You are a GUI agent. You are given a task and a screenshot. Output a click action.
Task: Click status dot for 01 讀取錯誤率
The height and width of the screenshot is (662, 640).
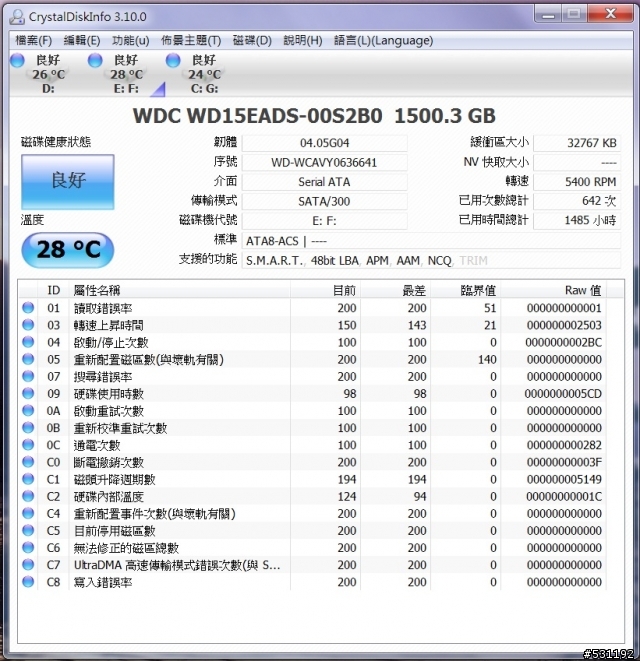point(28,307)
